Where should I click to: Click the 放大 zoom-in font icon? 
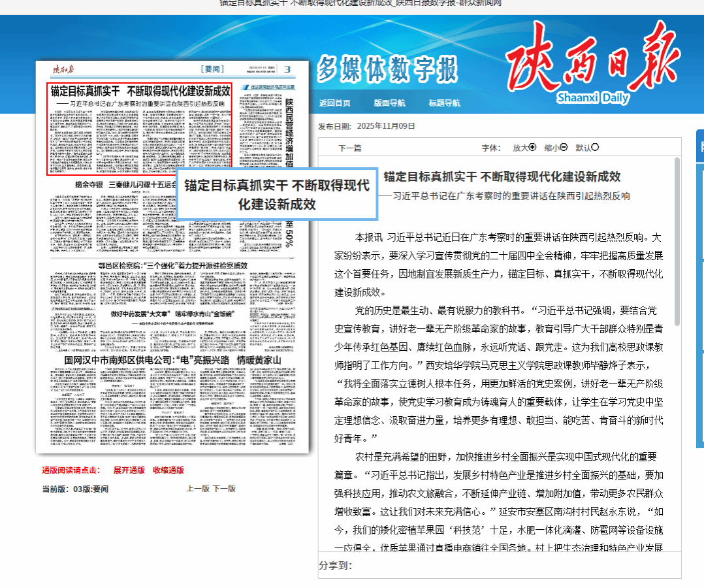click(x=532, y=147)
